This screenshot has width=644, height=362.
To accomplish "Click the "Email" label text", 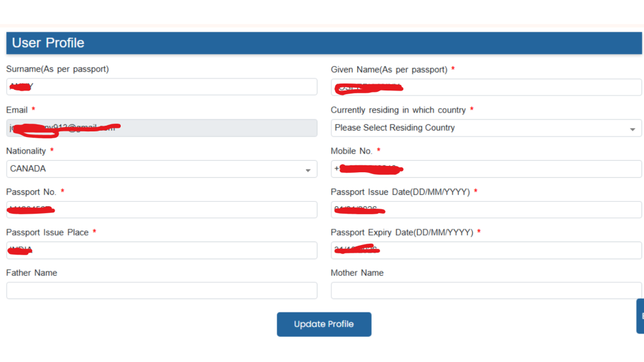I will pos(17,110).
